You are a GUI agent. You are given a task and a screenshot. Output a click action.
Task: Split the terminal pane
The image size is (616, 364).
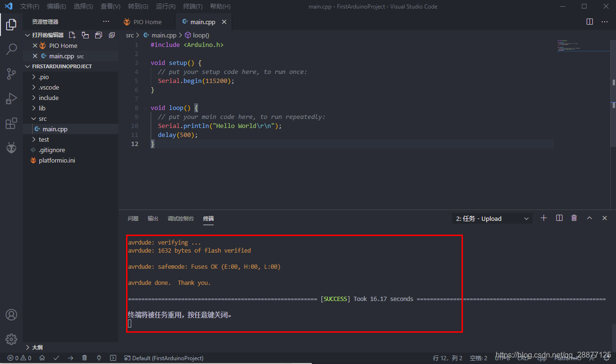pos(559,218)
